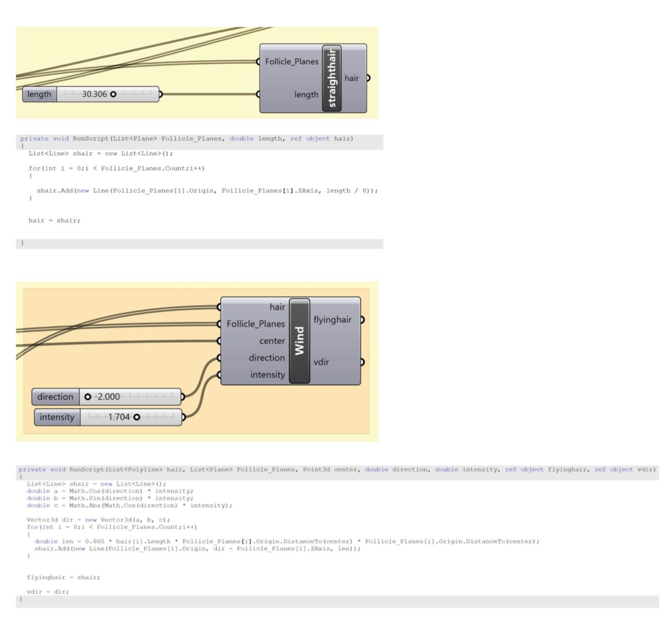The height and width of the screenshot is (626, 672).
Task: Select the length slider name label
Action: 39,94
